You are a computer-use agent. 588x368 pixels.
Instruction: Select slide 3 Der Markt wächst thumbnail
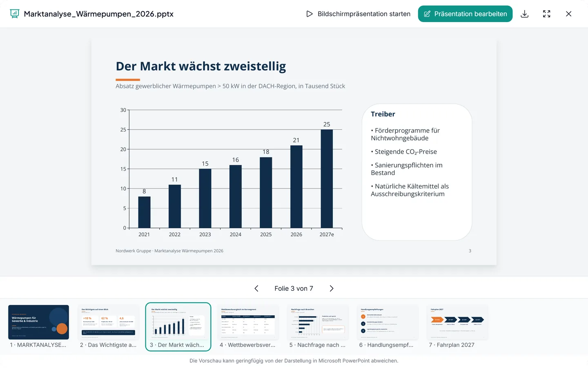click(x=178, y=327)
